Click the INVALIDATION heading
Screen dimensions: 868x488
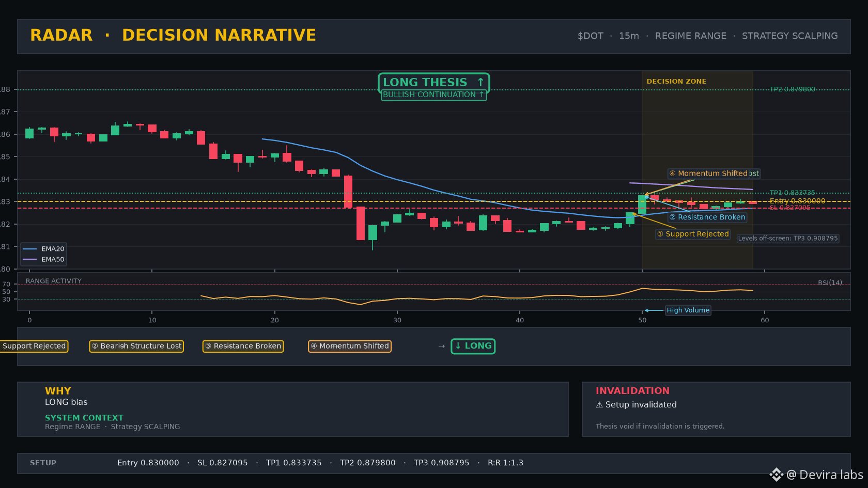[x=632, y=391]
